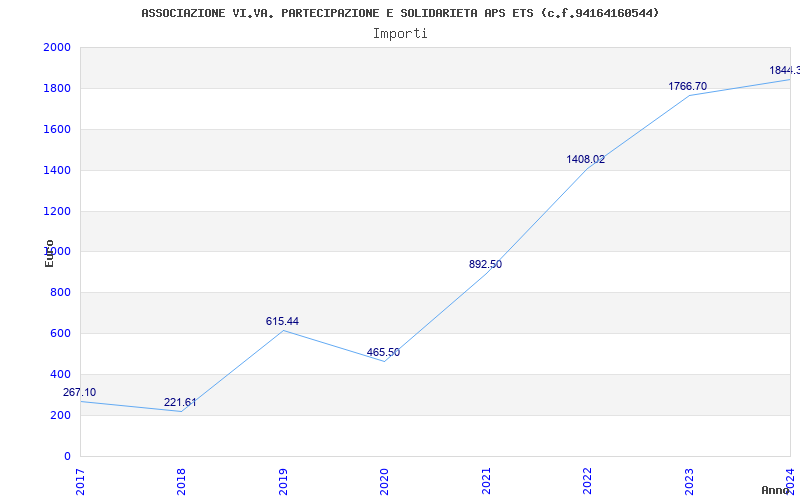Click the 2019 year axis label
Image resolution: width=800 pixels, height=500 pixels.
[283, 480]
